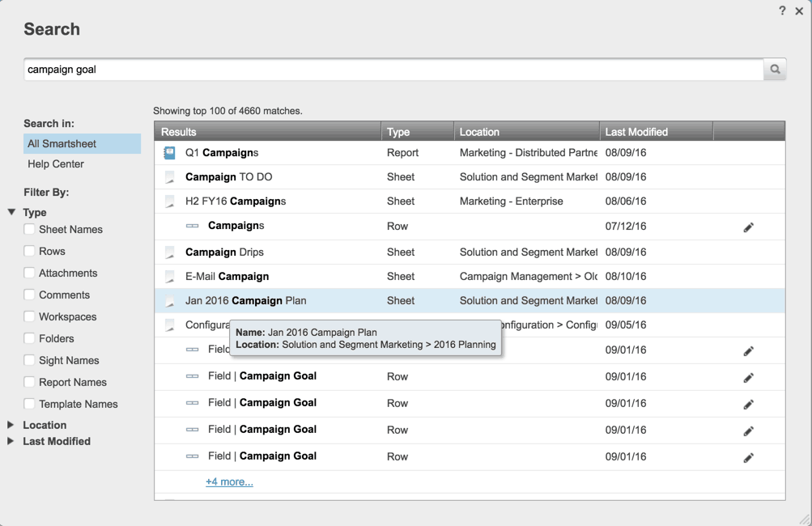Expand the Location filter section

pos(11,425)
